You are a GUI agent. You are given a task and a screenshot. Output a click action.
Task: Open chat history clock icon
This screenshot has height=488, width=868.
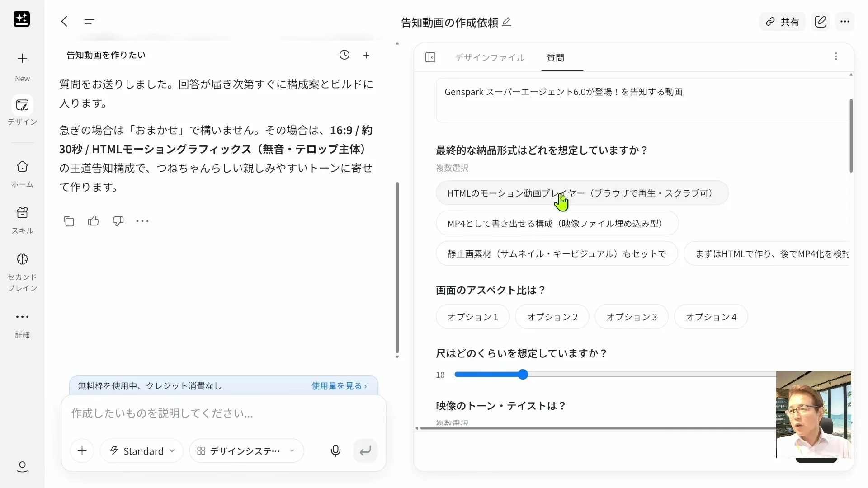point(344,55)
